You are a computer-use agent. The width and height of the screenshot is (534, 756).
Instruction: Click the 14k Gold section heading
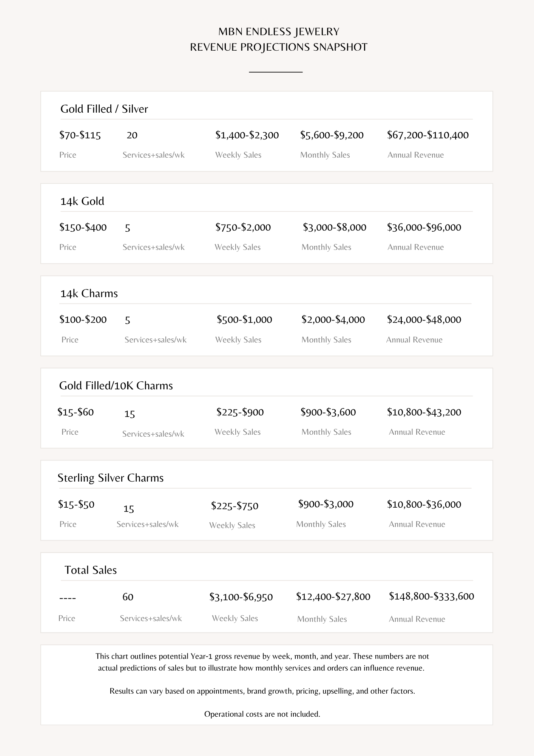click(82, 201)
